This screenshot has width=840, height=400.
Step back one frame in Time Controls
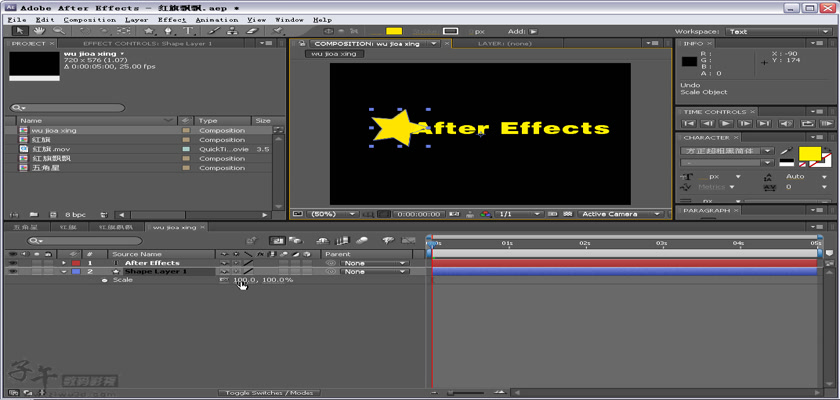tap(708, 124)
